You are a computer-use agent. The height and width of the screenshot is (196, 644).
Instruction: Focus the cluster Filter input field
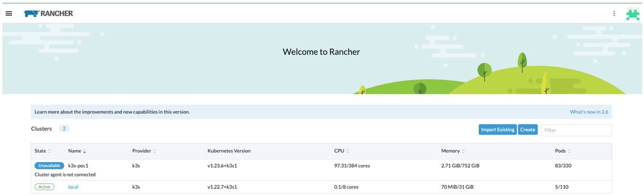click(576, 130)
